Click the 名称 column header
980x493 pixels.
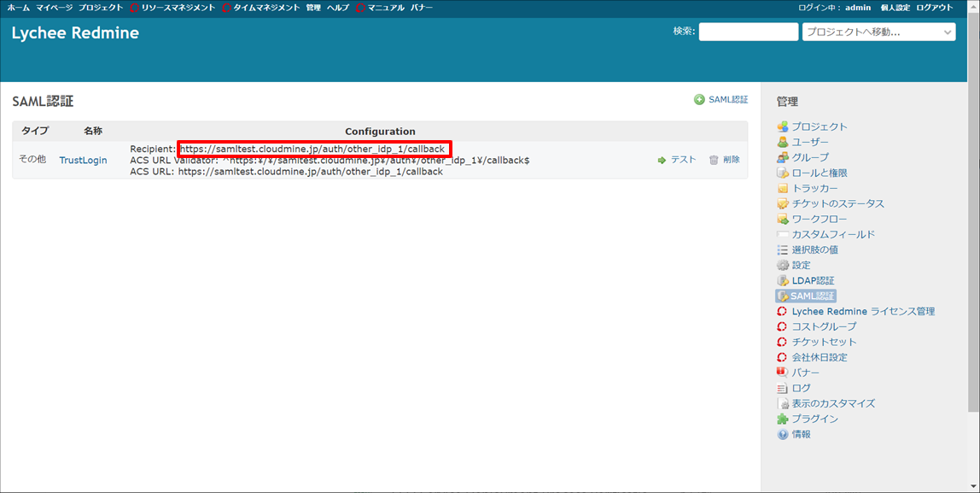coord(93,132)
